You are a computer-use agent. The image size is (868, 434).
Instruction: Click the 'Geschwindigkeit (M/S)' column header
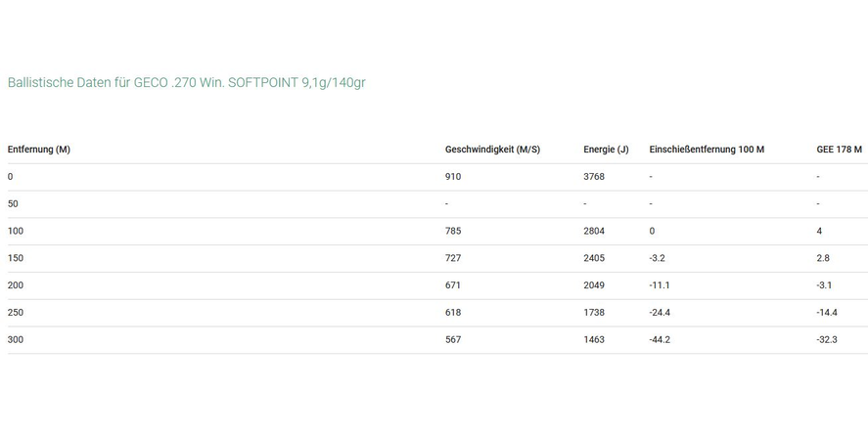click(492, 150)
